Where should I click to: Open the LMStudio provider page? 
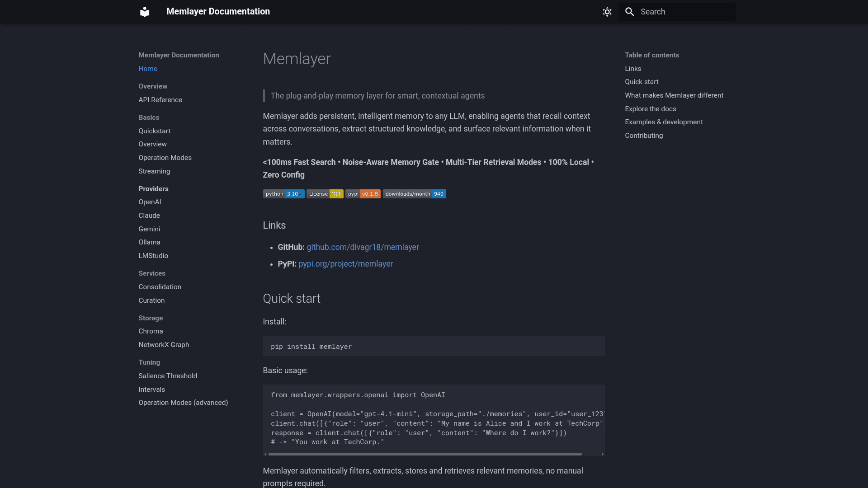pos(153,256)
